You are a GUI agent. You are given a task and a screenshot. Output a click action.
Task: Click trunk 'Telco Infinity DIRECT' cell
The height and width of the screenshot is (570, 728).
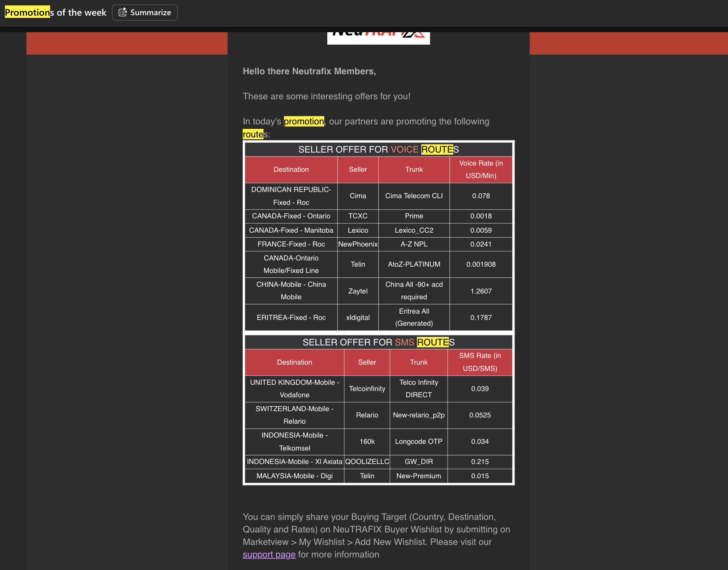(419, 389)
